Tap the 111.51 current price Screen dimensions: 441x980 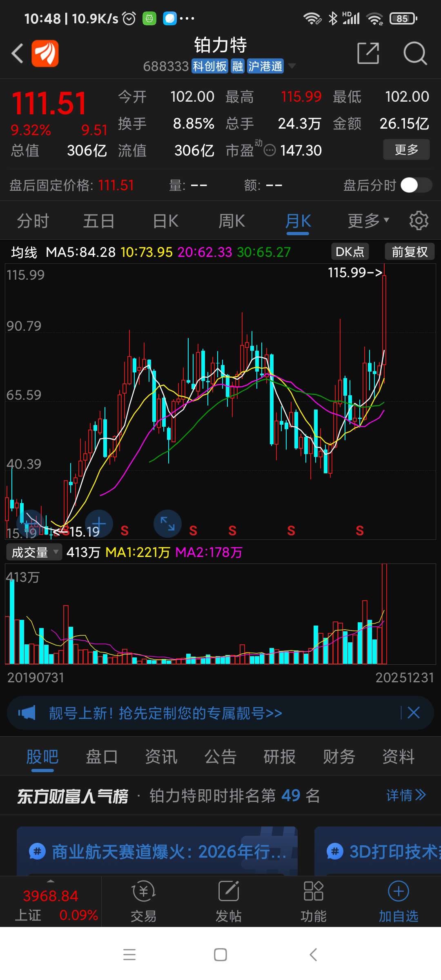49,103
